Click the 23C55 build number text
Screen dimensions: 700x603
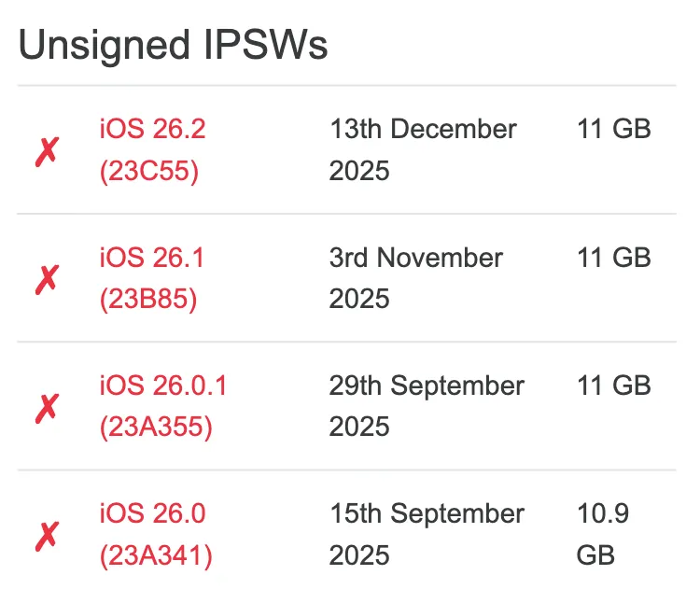[149, 173]
